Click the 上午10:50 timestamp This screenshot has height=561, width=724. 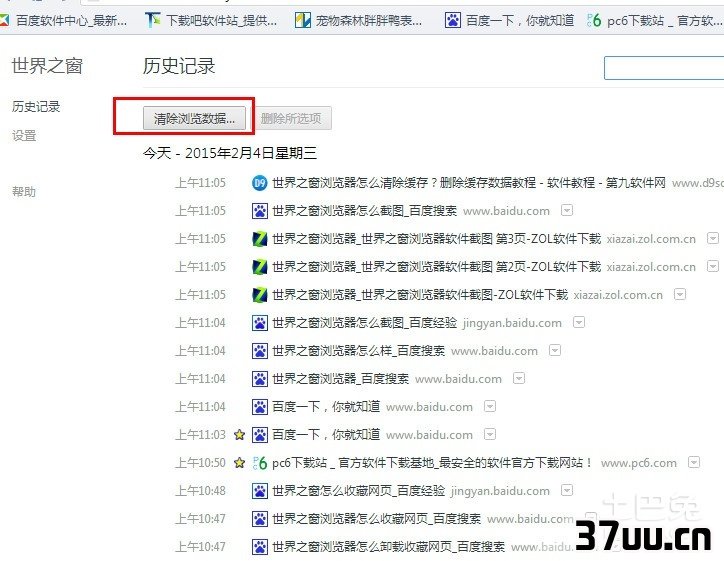200,463
